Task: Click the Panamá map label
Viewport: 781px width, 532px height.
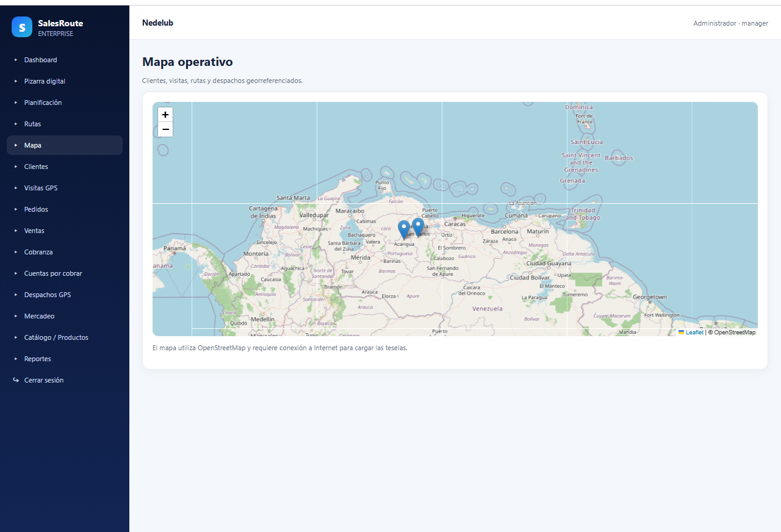Action: point(175,248)
